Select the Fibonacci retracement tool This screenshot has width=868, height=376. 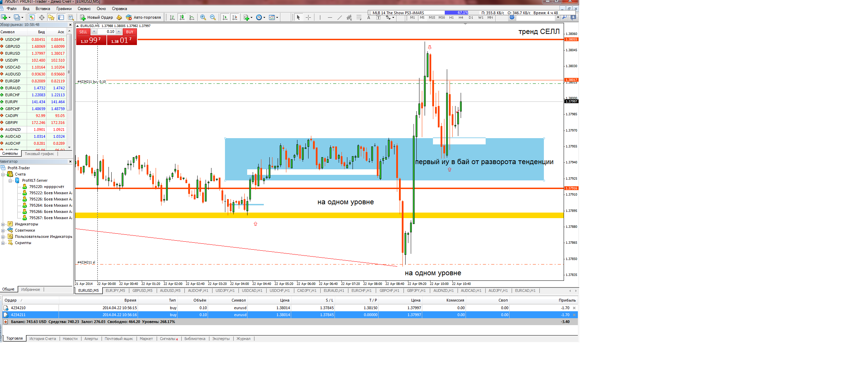pos(359,17)
